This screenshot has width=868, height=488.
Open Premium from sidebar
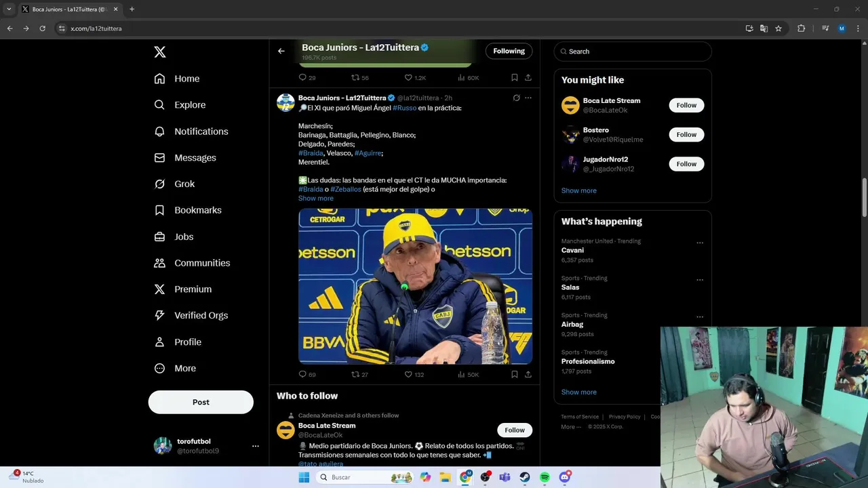pyautogui.click(x=183, y=289)
